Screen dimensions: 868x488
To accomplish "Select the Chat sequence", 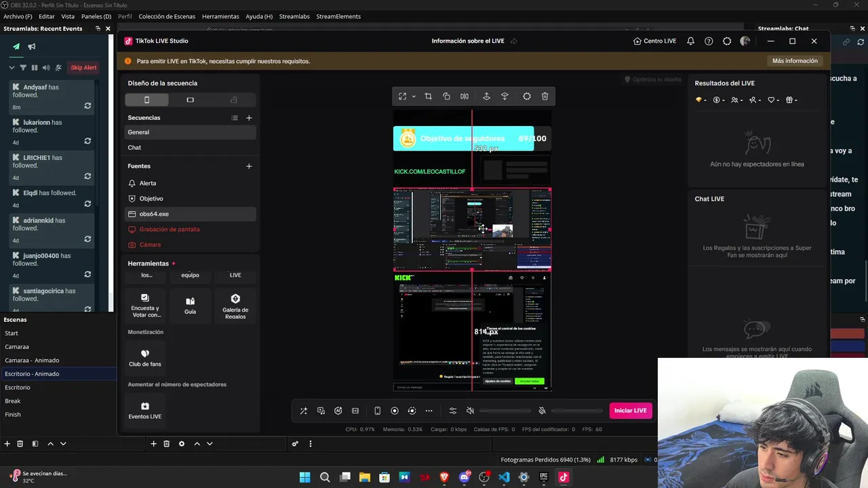I will [x=190, y=147].
